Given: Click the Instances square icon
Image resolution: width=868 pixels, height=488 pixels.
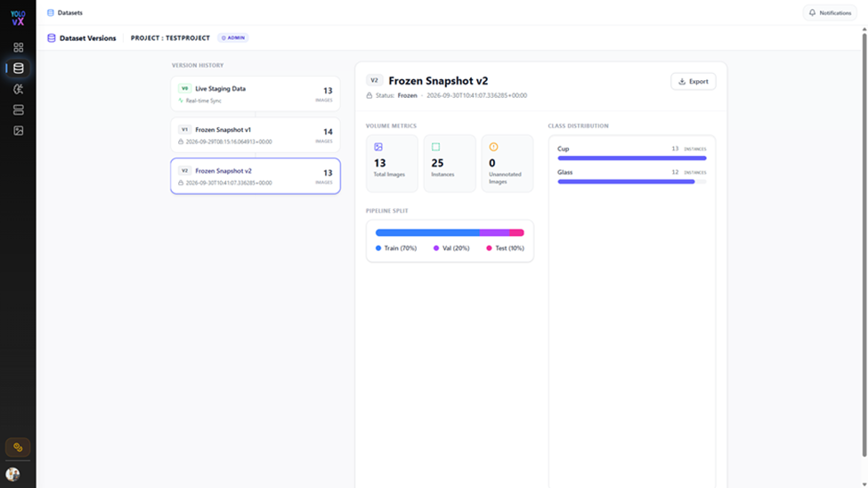Looking at the screenshot, I should pos(435,147).
